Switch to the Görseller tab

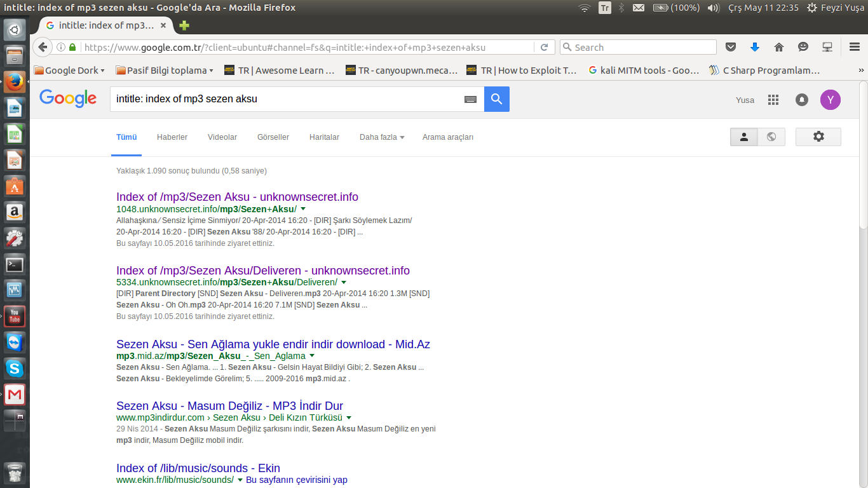273,137
